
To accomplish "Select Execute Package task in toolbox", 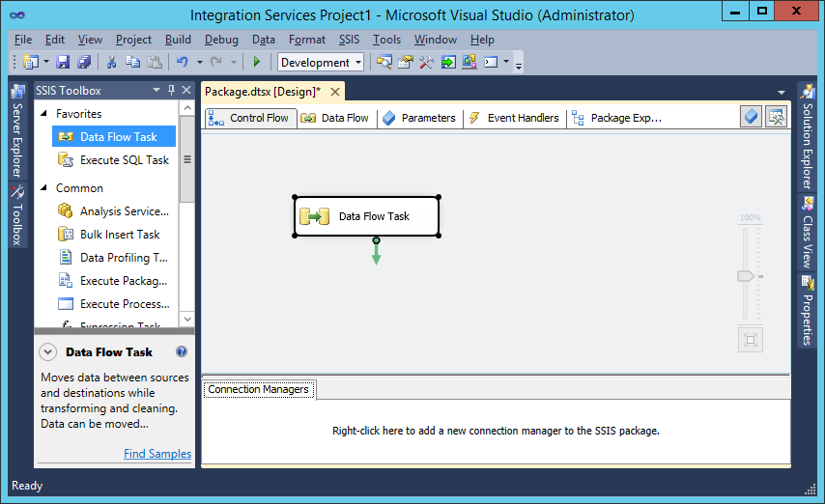I will (x=114, y=280).
